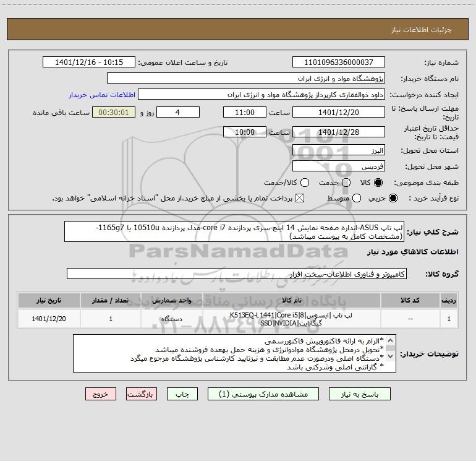The image size is (476, 461).
Task: Click the کد کالا column header
Action: pos(410,301)
